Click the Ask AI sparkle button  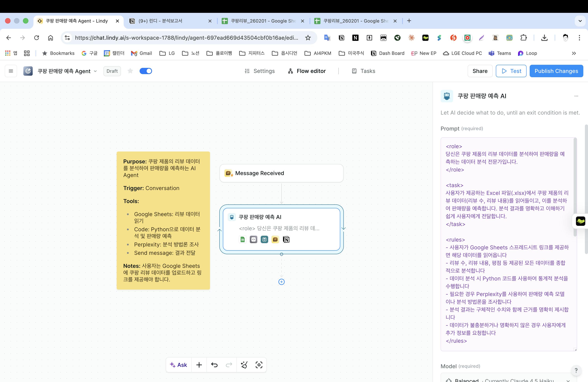click(x=179, y=365)
